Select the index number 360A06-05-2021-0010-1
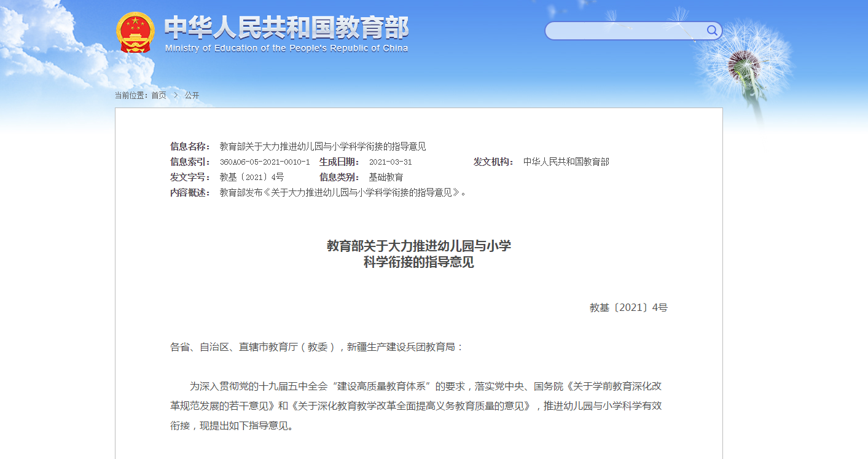Viewport: 868px width, 459px height. click(x=265, y=162)
